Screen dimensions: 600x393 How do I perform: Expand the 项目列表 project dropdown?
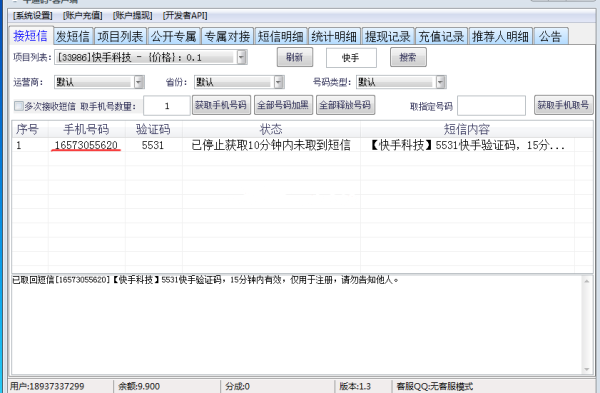241,57
